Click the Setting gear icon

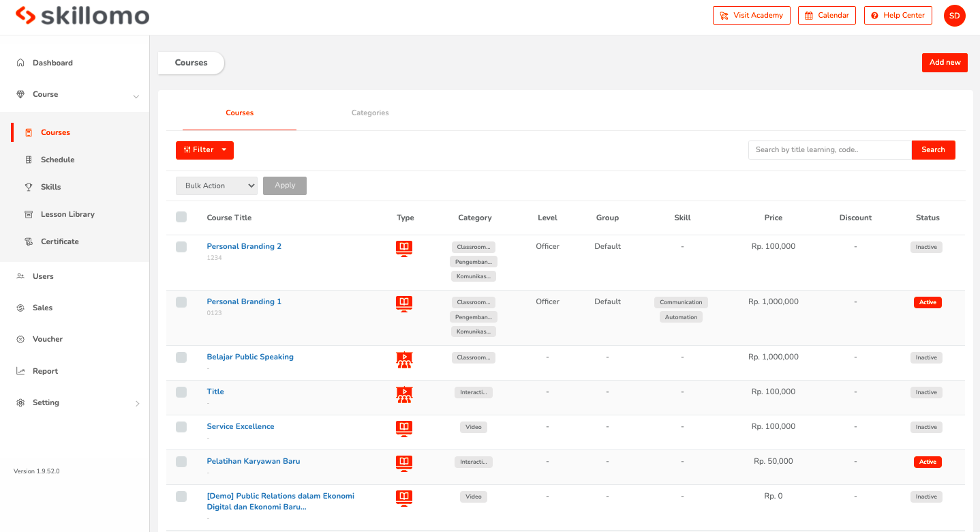pos(20,402)
